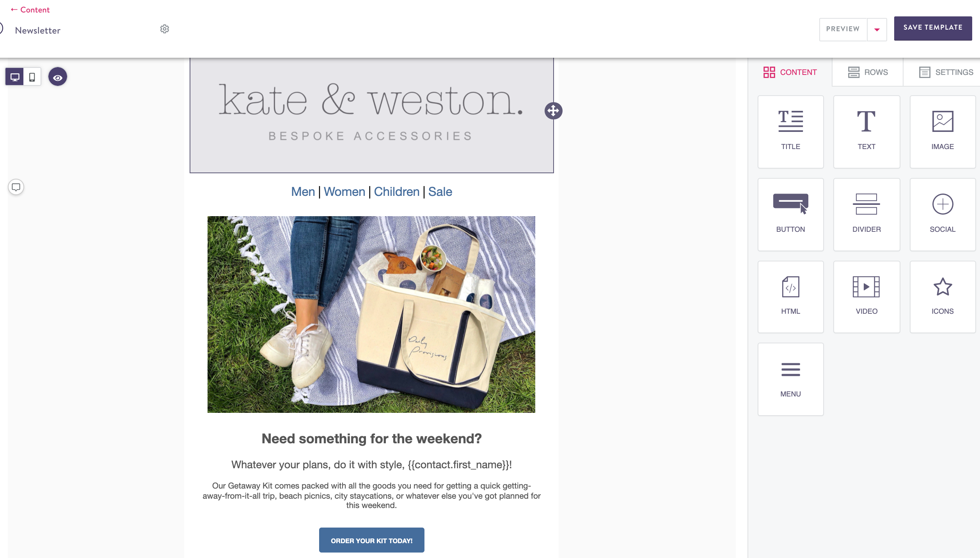Switch to mobile view mode

click(32, 77)
